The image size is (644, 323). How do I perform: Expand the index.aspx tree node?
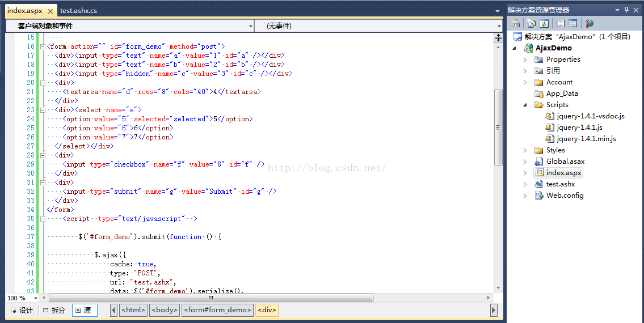click(x=525, y=173)
